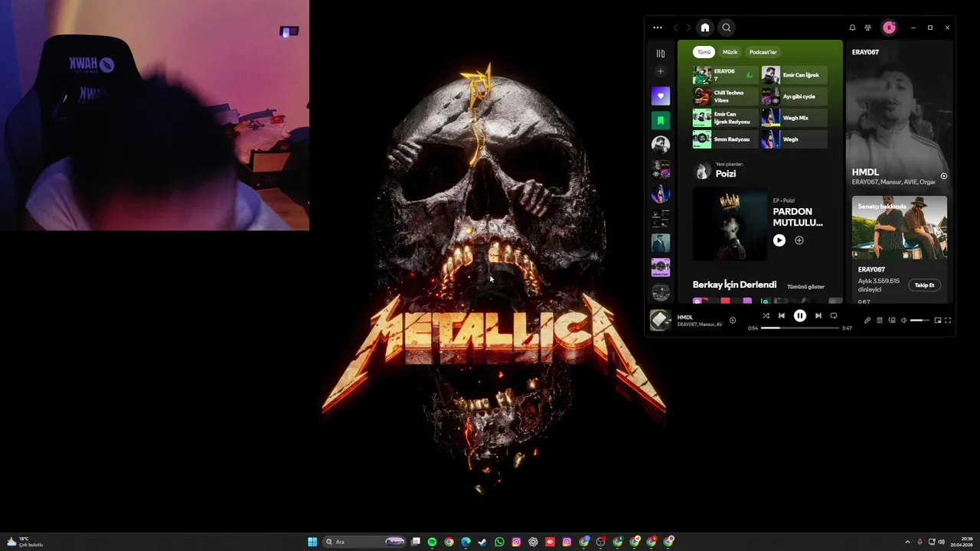The width and height of the screenshot is (980, 551).
Task: Play the PARDON MUTLULU EP
Action: (779, 240)
